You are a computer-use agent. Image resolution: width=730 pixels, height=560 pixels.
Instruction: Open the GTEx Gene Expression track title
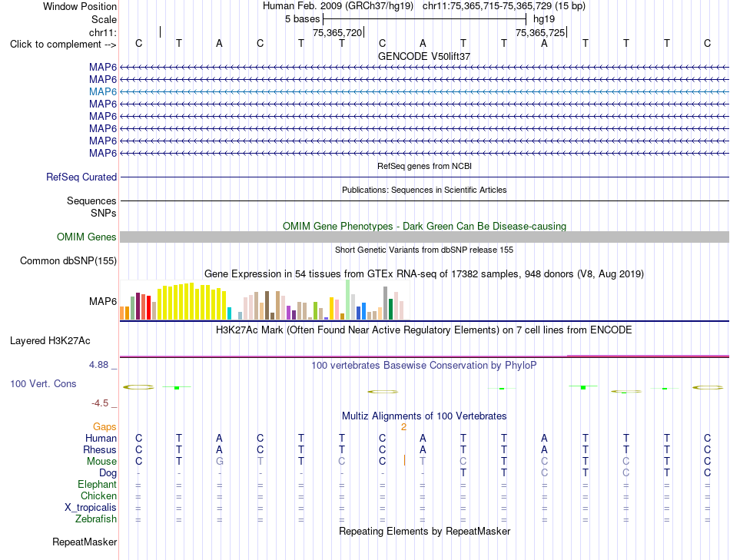(x=424, y=273)
